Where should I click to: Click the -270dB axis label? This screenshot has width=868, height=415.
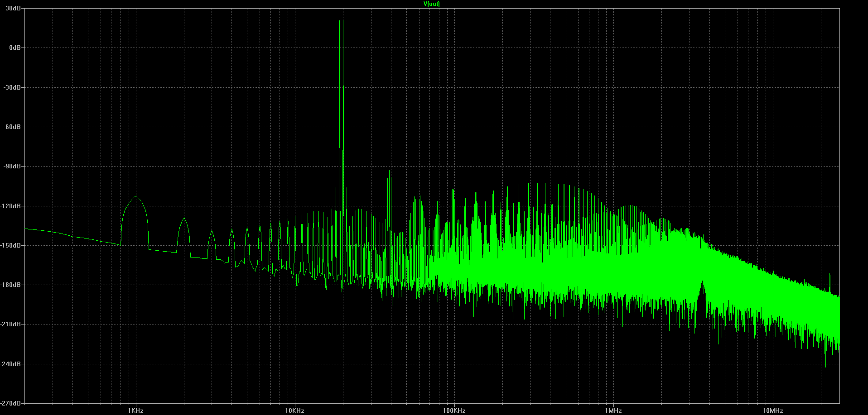click(11, 403)
